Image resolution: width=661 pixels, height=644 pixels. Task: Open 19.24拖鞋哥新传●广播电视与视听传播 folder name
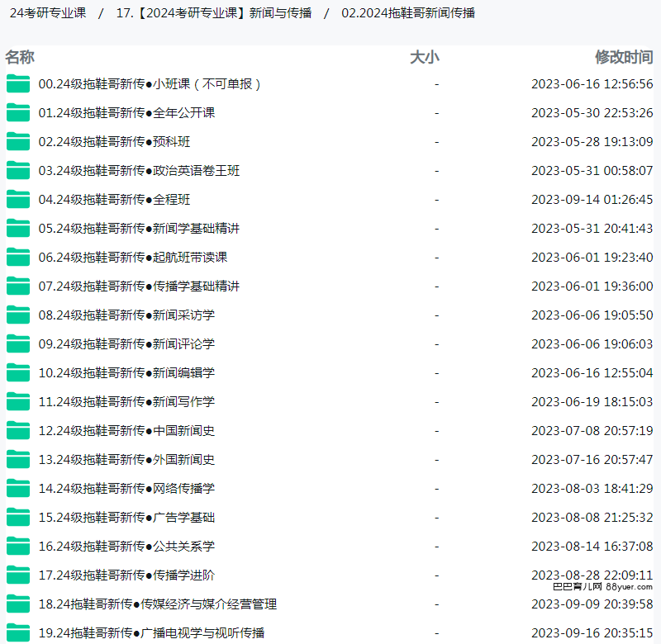pos(151,633)
